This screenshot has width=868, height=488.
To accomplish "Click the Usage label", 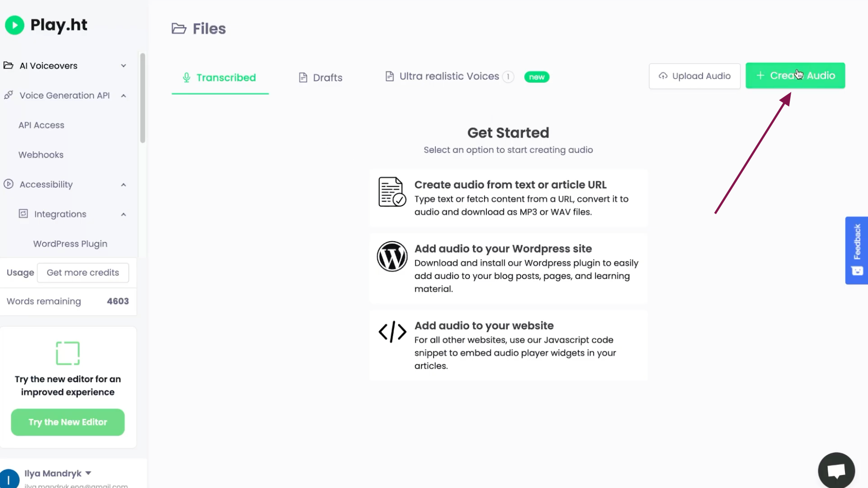I will coord(20,272).
